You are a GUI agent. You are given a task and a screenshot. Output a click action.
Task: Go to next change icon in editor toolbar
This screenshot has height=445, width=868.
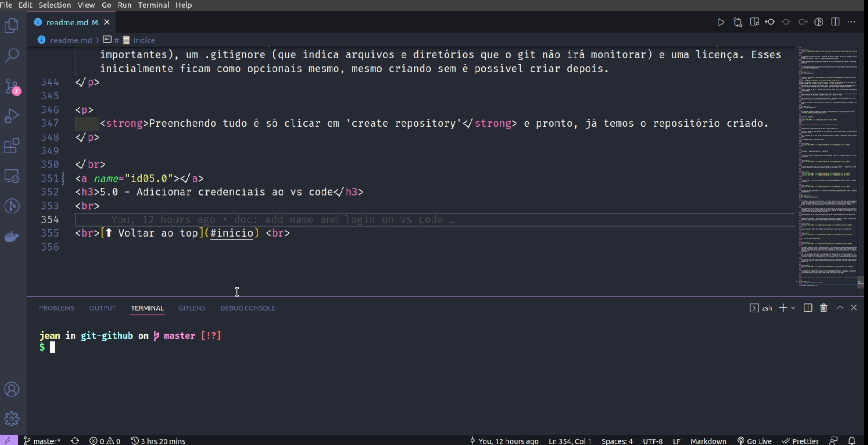(803, 22)
